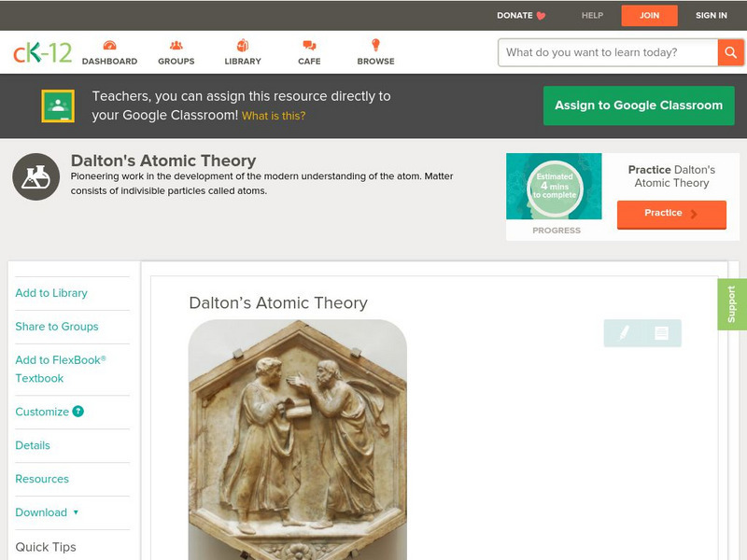Open the Dashboard gauge icon
The height and width of the screenshot is (560, 747).
(x=109, y=45)
